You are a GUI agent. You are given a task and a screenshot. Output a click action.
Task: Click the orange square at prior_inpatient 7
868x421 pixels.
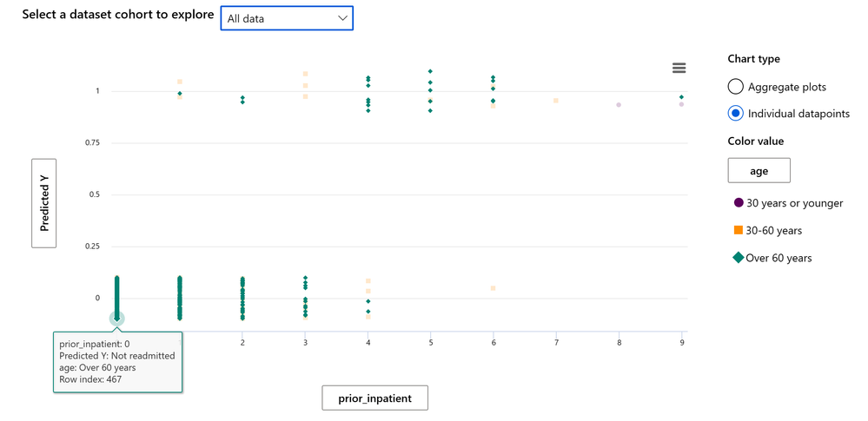556,100
